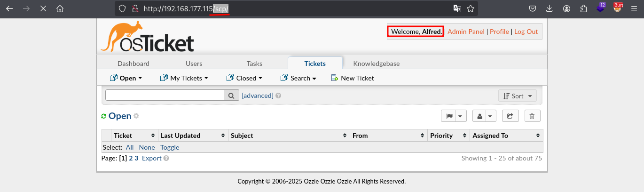This screenshot has height=192, width=644.
Task: Click the search magnifier button
Action: tap(231, 96)
